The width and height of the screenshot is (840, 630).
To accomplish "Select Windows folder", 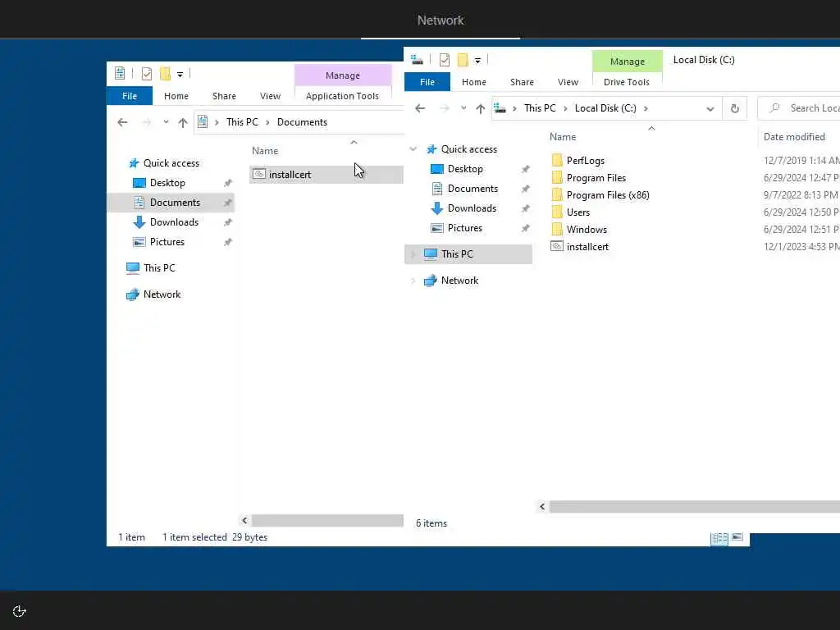I will click(587, 230).
